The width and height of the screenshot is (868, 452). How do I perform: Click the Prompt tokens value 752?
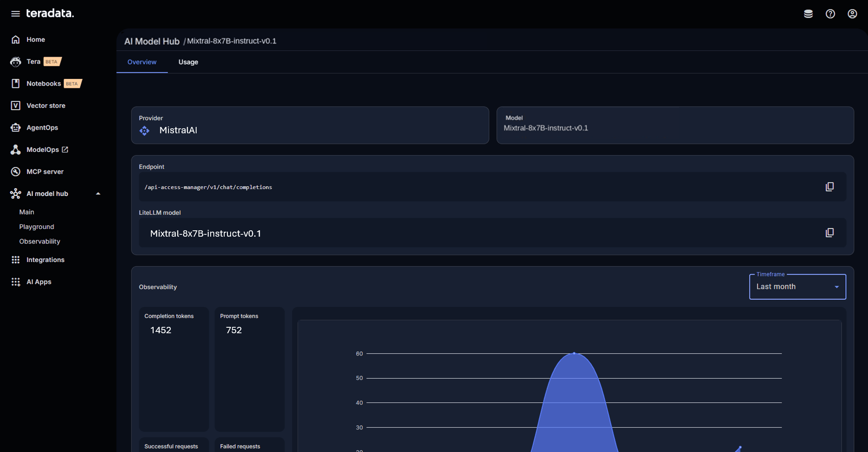(234, 330)
